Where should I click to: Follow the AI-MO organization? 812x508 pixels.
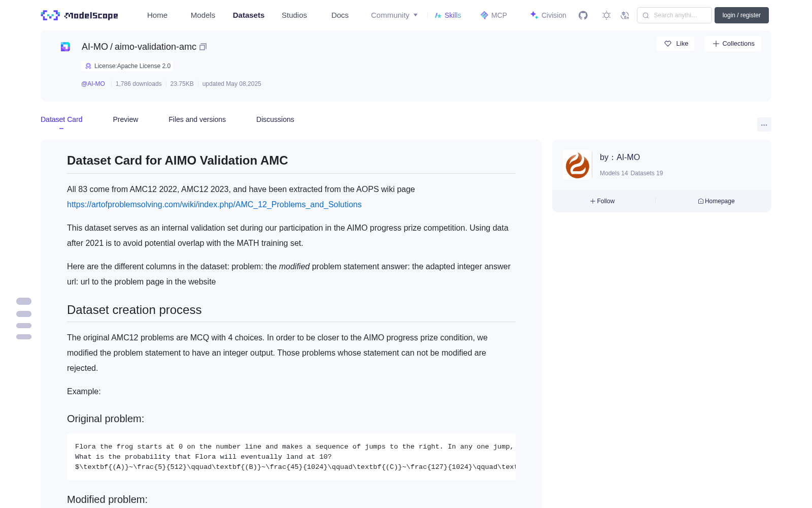pyautogui.click(x=602, y=201)
